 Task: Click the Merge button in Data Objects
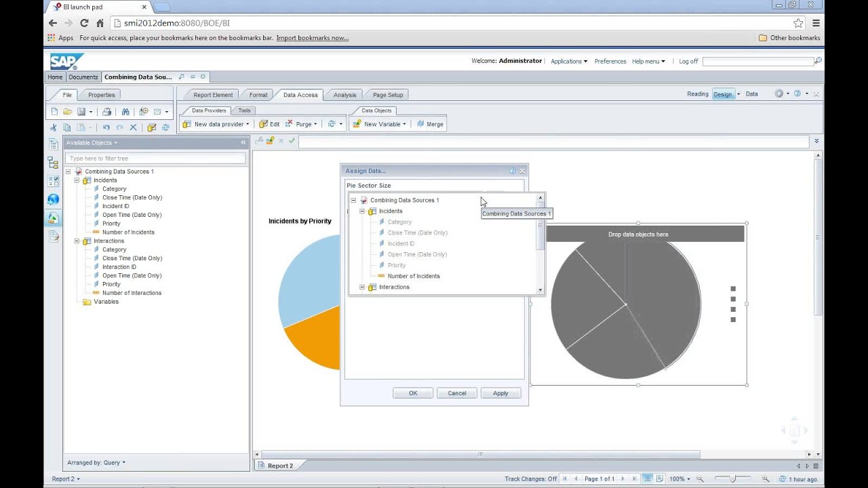click(x=430, y=124)
